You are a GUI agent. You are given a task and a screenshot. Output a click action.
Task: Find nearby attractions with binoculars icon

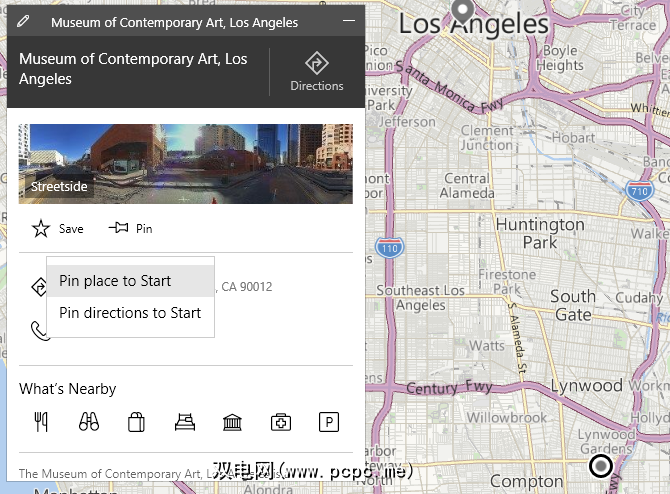[89, 422]
